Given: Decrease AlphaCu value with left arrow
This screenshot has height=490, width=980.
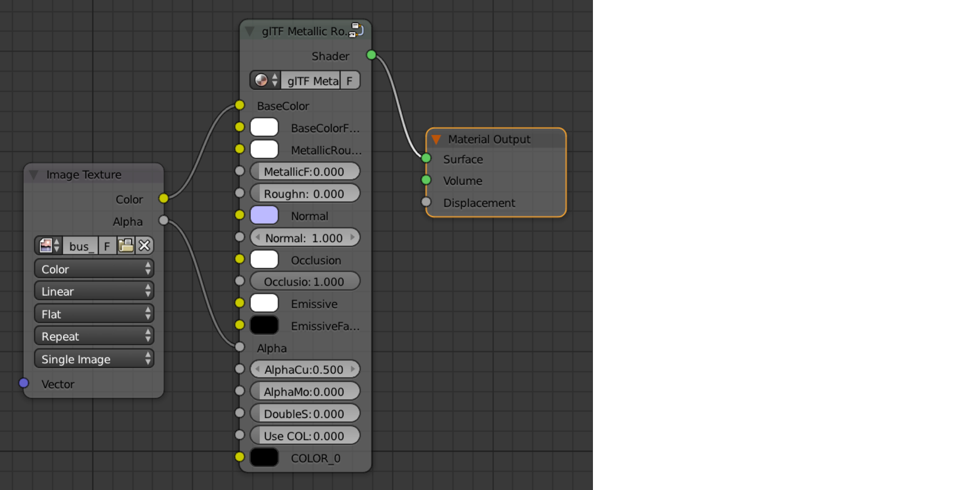Looking at the screenshot, I should pos(257,368).
